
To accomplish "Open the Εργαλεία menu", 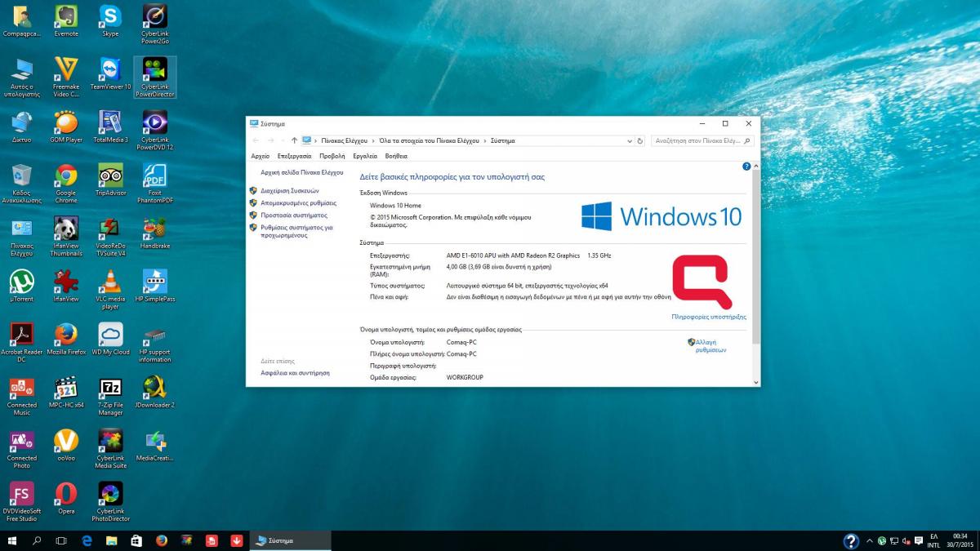I will (365, 156).
